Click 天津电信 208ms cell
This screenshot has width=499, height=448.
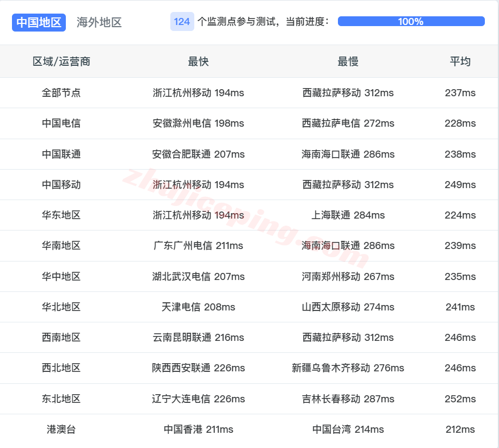(x=198, y=307)
